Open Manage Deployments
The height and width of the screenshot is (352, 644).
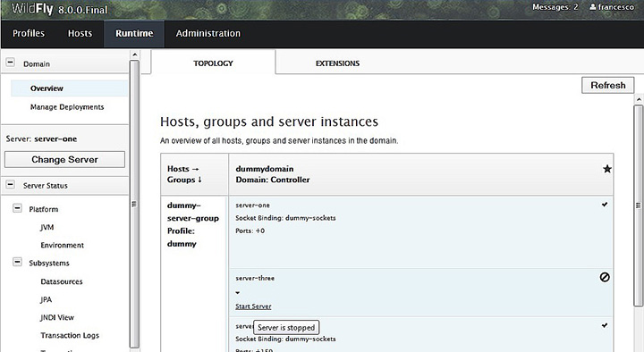coord(67,107)
